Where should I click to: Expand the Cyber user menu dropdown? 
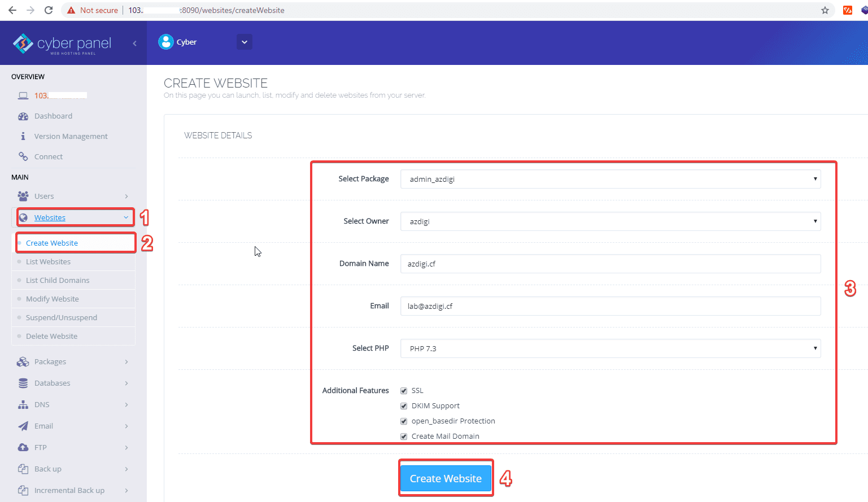[245, 42]
